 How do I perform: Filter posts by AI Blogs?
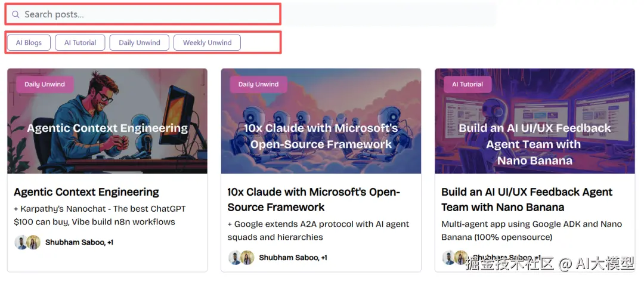(29, 42)
